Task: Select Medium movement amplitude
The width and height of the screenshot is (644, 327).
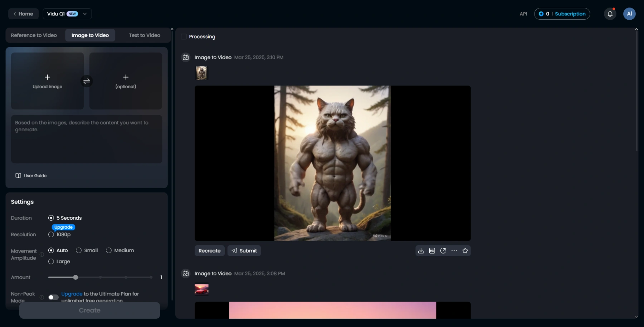Action: (109, 250)
